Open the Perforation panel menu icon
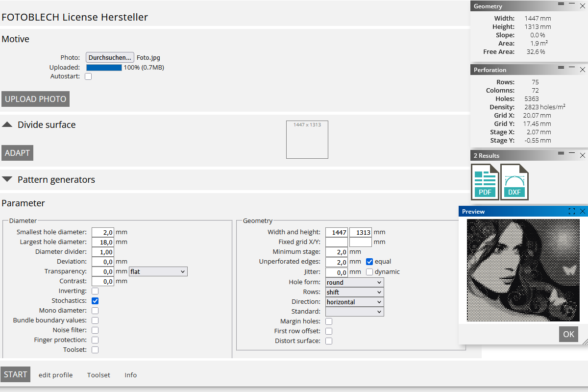Image resolution: width=588 pixels, height=392 pixels. (561, 68)
